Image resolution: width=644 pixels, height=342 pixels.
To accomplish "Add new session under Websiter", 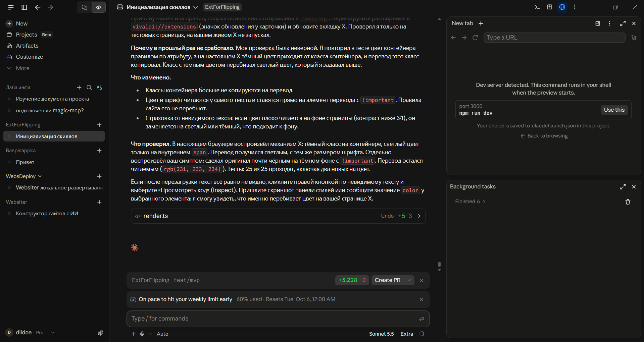I will point(99,202).
